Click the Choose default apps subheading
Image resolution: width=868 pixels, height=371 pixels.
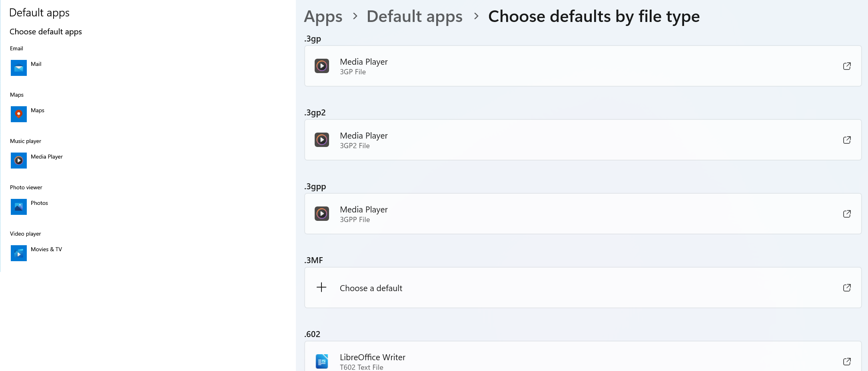coord(46,32)
